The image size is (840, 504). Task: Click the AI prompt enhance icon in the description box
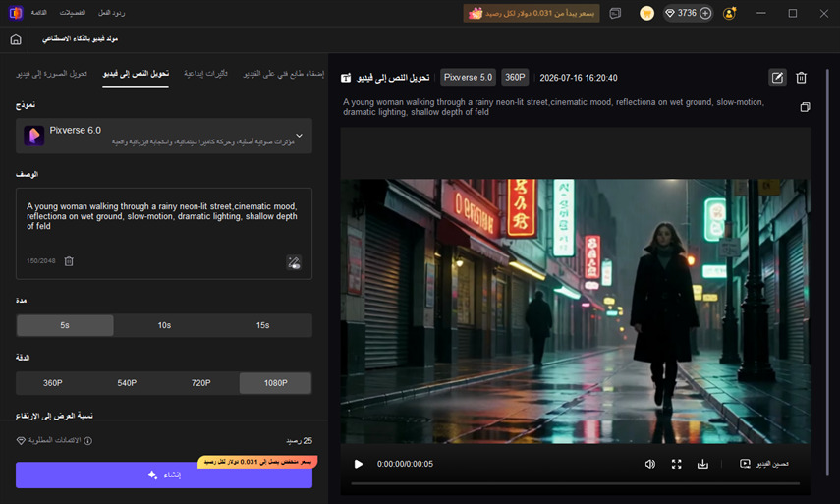[294, 262]
